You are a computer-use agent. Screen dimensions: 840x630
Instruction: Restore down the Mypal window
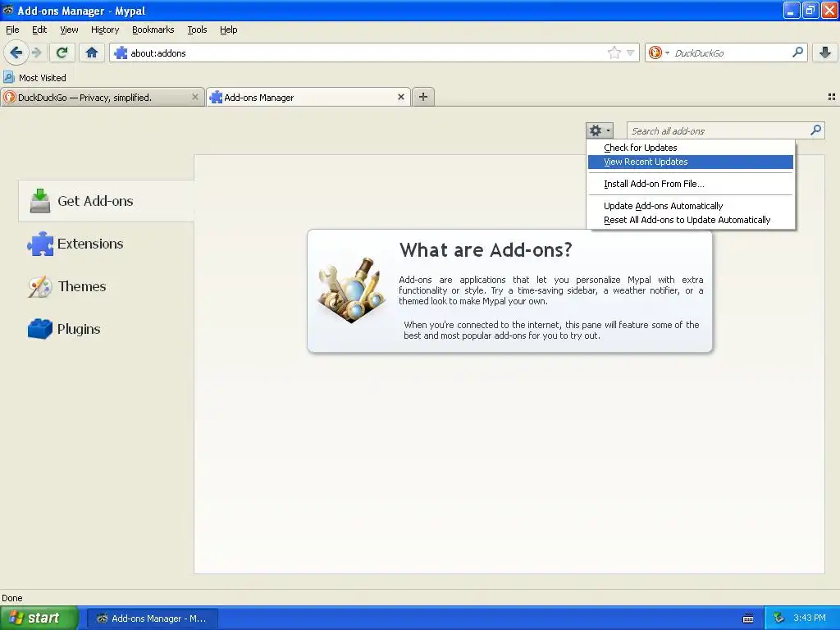pos(810,10)
